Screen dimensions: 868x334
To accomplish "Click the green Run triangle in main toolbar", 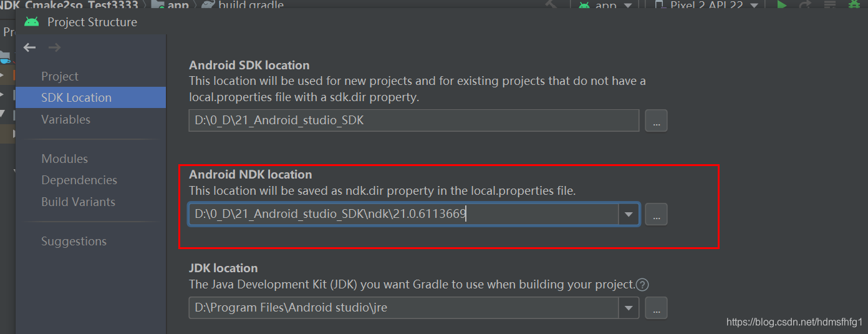I will (781, 4).
